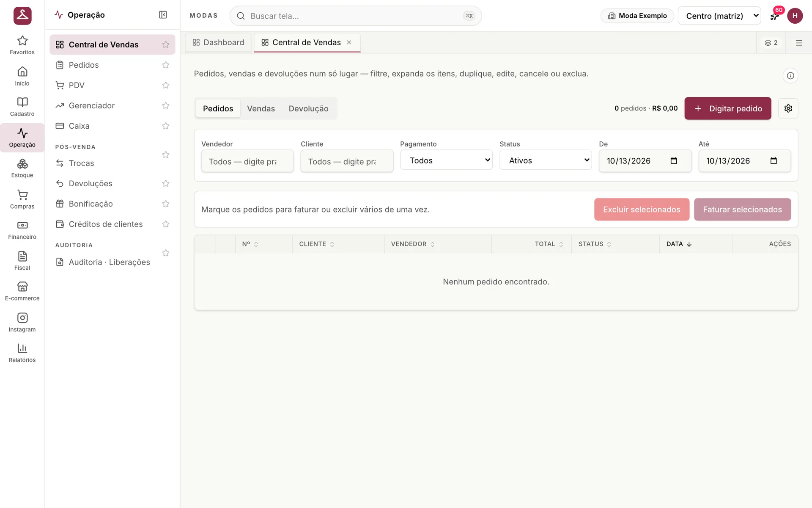Show the open tabs stack counter 2

pyautogui.click(x=771, y=43)
